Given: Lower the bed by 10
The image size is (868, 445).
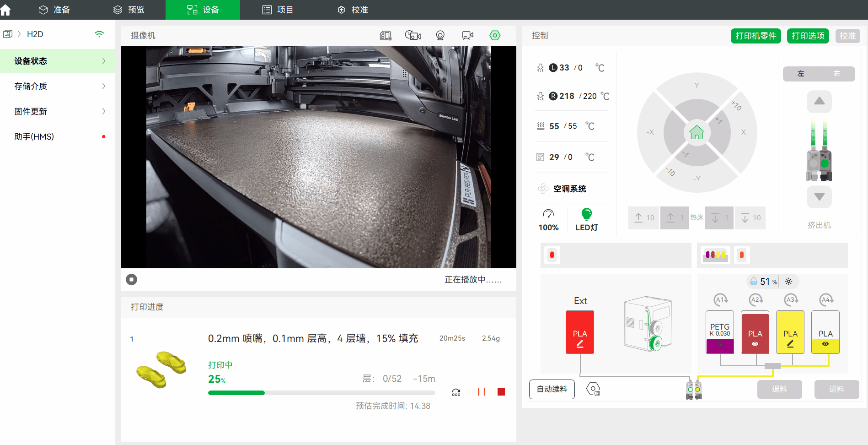Looking at the screenshot, I should pos(750,218).
